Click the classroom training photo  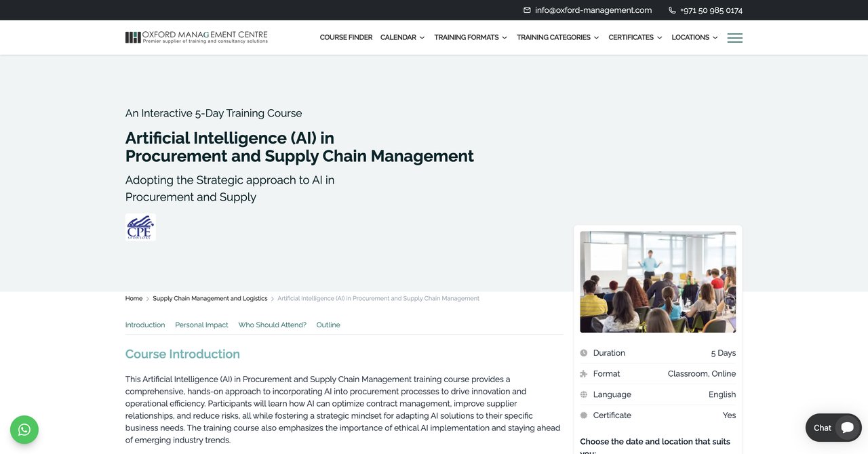tap(658, 282)
